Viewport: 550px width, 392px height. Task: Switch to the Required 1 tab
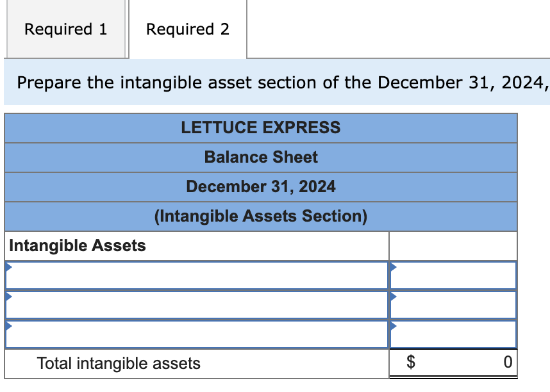65,29
